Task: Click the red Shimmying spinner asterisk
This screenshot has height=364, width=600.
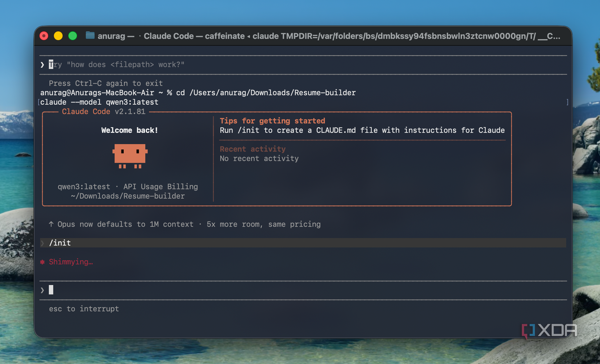Action: (43, 262)
